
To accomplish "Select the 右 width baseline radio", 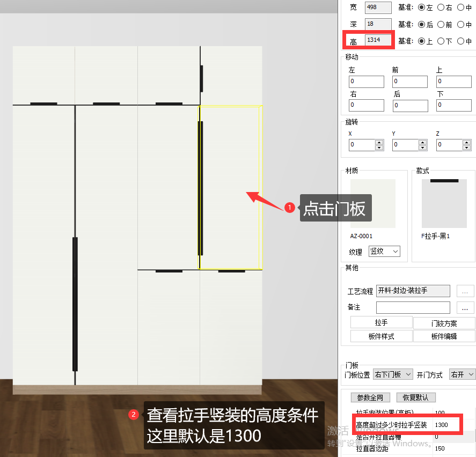I will click(x=441, y=8).
